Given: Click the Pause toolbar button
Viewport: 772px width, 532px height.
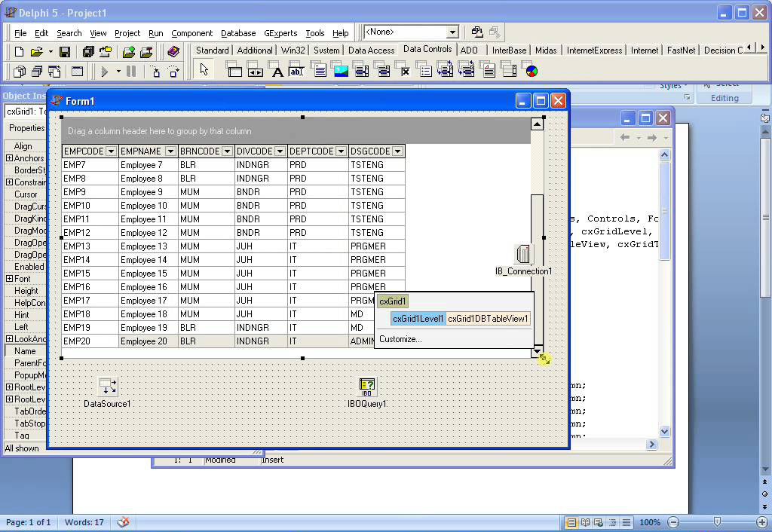Looking at the screenshot, I should click(x=131, y=72).
